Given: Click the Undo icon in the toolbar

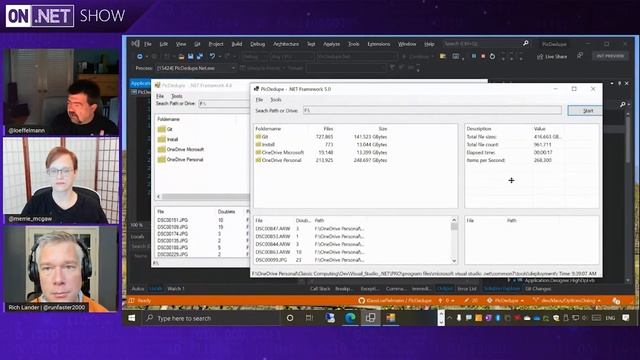Looking at the screenshot, I should coord(212,56).
